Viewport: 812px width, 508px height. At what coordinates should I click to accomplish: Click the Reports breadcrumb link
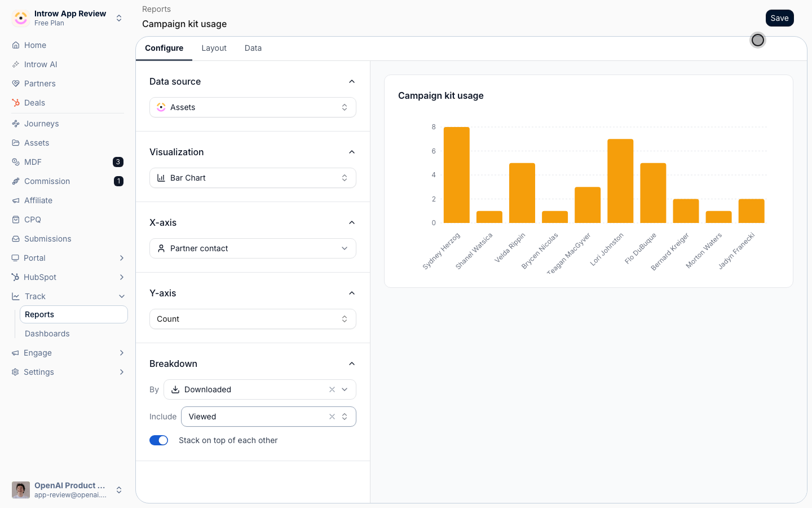156,9
